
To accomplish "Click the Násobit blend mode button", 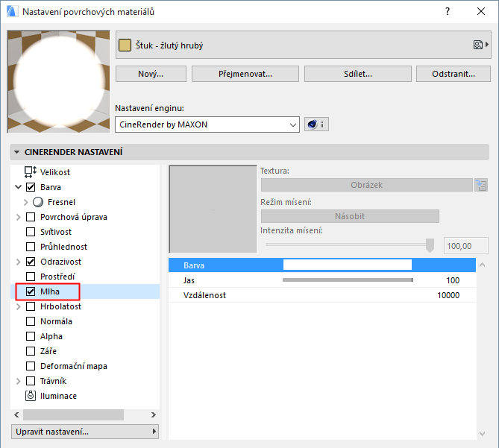I will (x=350, y=216).
